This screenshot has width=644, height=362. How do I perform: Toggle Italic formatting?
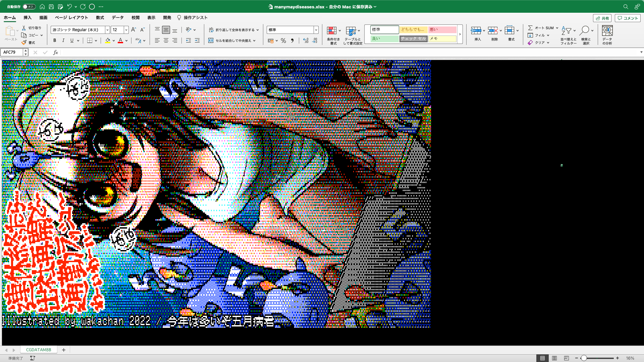click(x=63, y=41)
